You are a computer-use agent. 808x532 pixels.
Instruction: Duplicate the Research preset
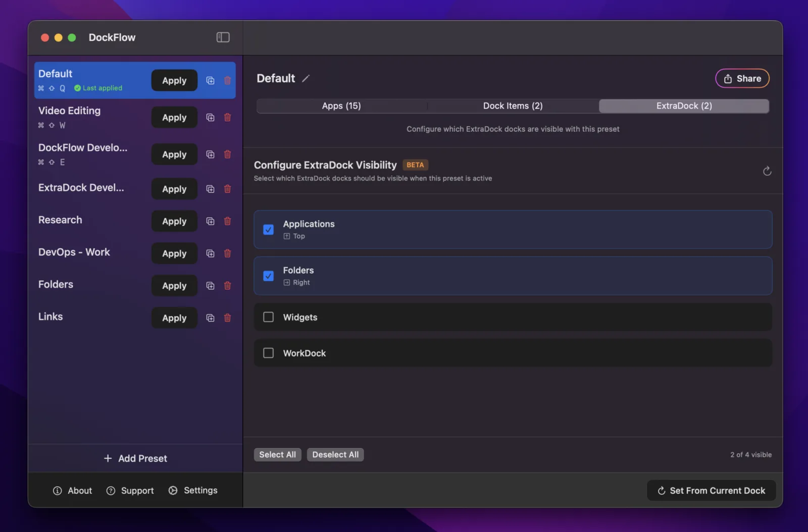tap(210, 221)
